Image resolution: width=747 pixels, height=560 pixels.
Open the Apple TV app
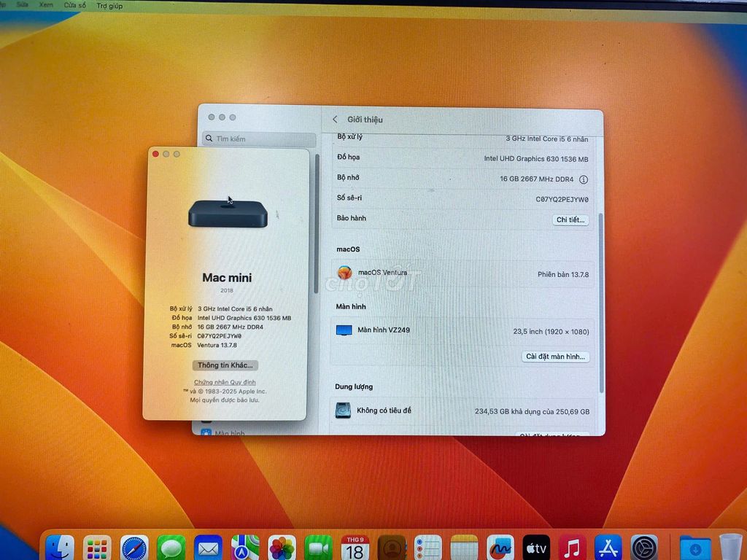click(536, 548)
